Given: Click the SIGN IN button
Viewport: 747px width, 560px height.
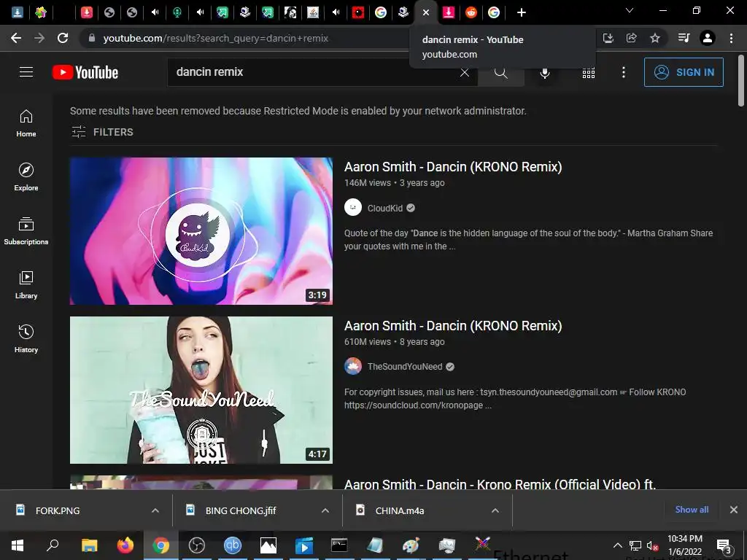Looking at the screenshot, I should (x=684, y=72).
